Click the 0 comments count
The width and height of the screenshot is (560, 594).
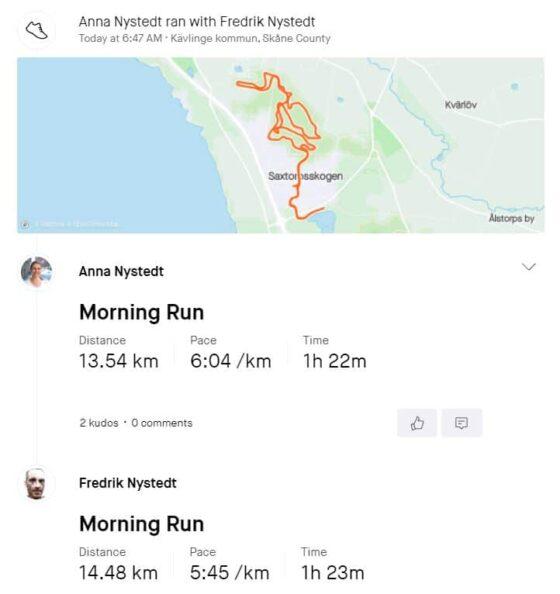point(162,423)
